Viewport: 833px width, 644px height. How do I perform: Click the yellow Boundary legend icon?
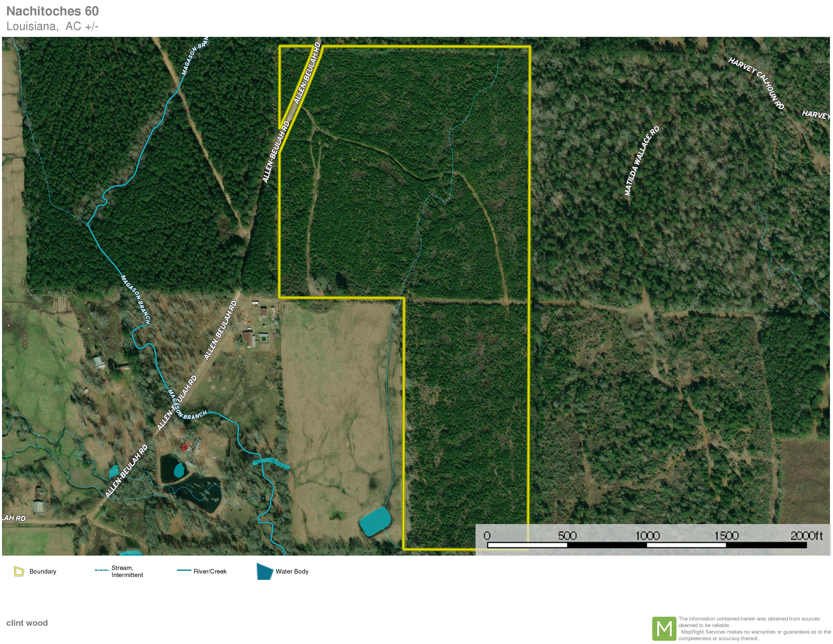(19, 571)
